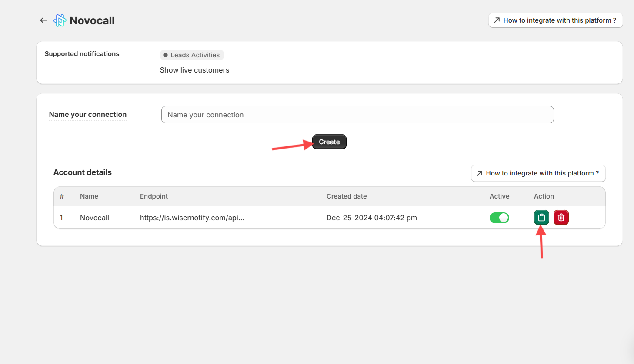Image resolution: width=634 pixels, height=364 pixels.
Task: Select the Novocall name cell in the table
Action: 94,218
